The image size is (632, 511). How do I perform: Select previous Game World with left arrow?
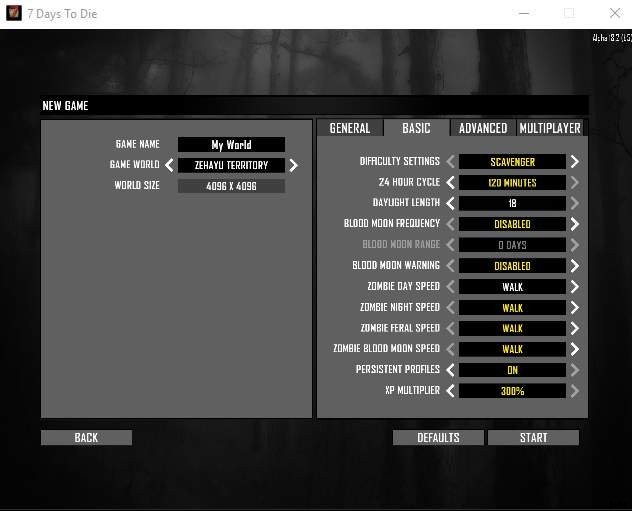point(169,165)
